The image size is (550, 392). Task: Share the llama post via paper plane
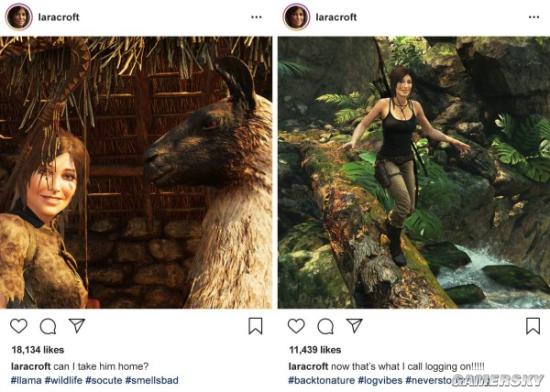77,326
